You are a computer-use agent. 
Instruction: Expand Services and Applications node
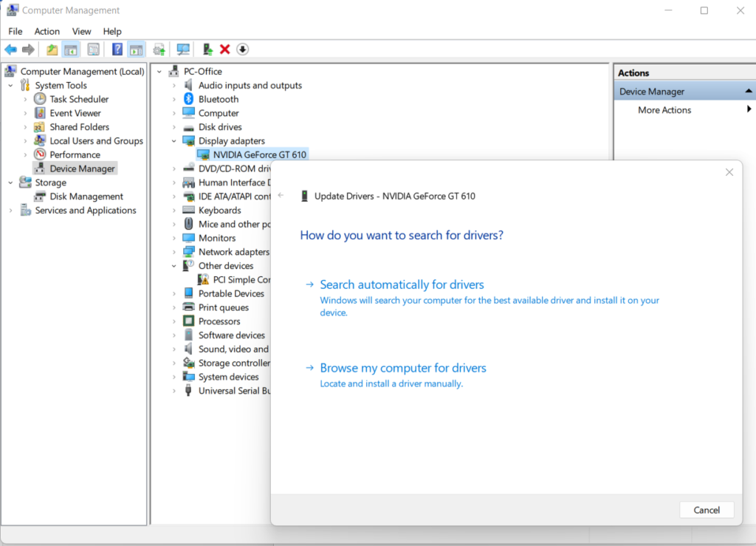[10, 211]
